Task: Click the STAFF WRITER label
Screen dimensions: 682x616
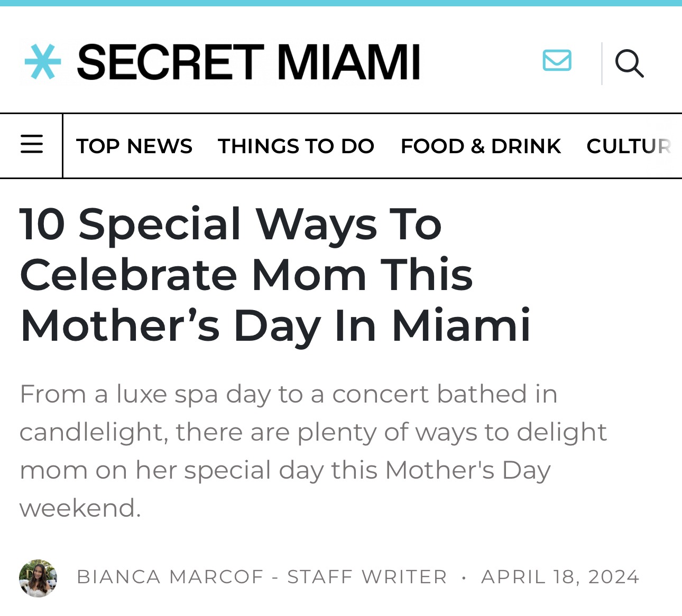Action: tap(367, 577)
